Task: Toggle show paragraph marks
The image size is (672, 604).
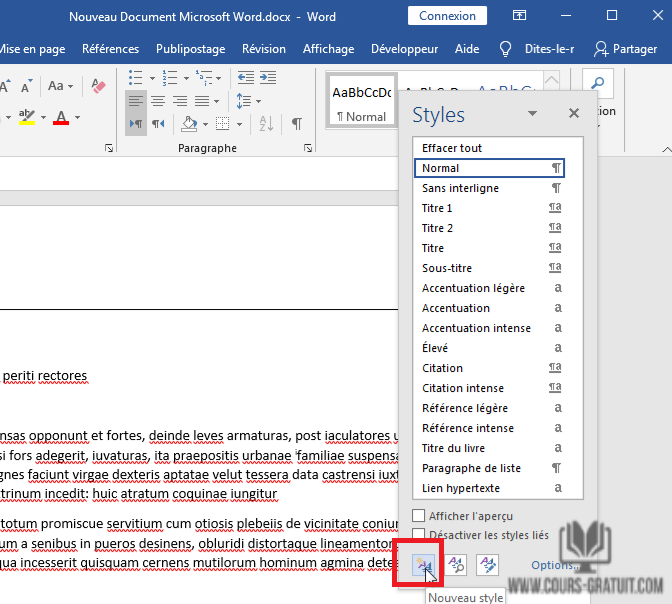Action: pos(297,124)
